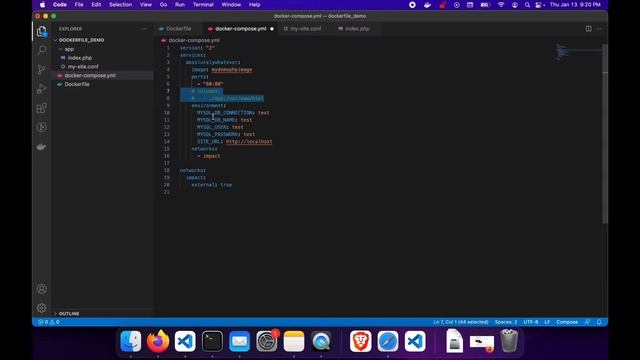The width and height of the screenshot is (640, 360).
Task: Open the Terminal menu
Action: [203, 5]
